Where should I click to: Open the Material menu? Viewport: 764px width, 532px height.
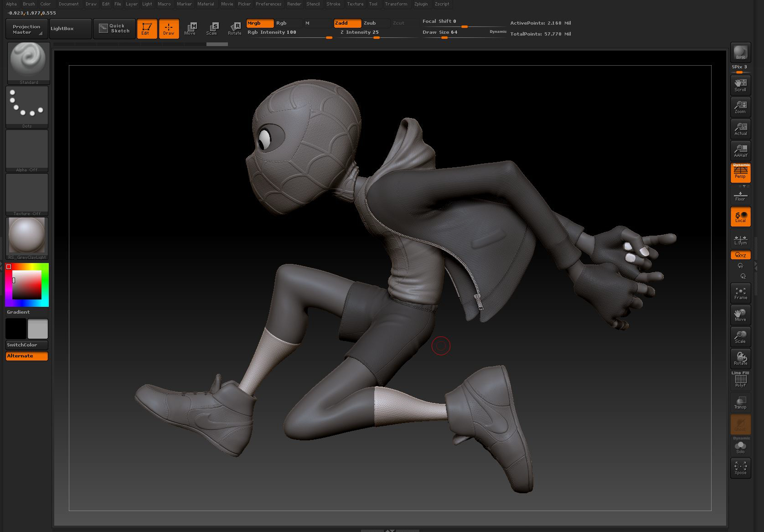[206, 4]
